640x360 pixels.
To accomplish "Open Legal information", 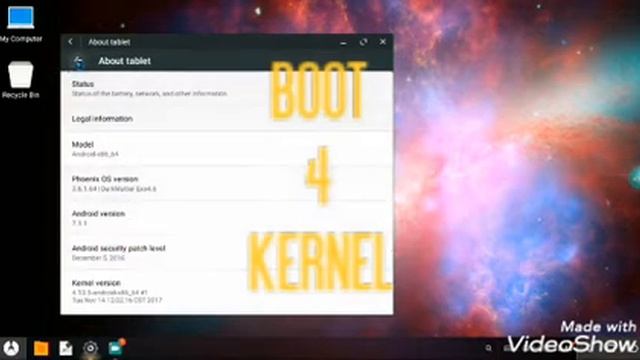I will (x=227, y=119).
